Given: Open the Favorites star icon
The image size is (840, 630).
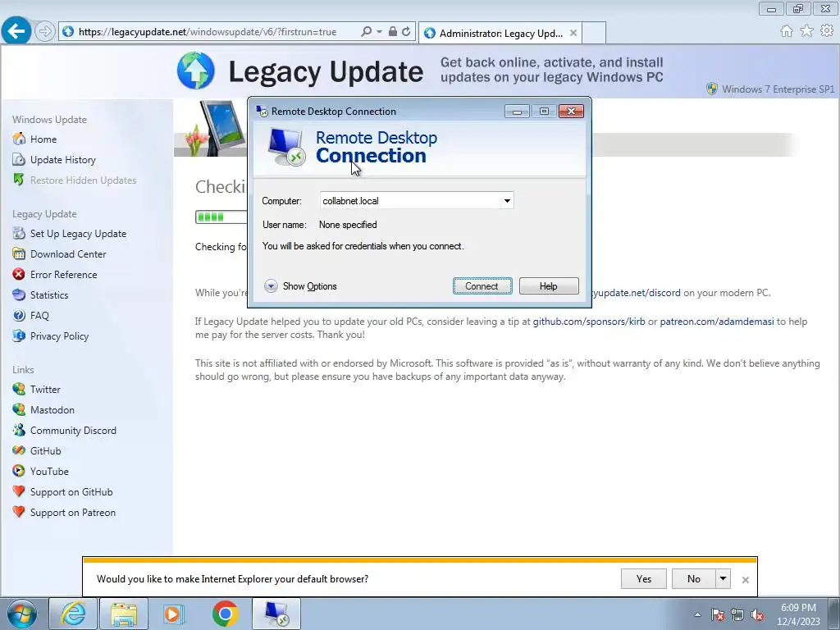Looking at the screenshot, I should point(807,31).
